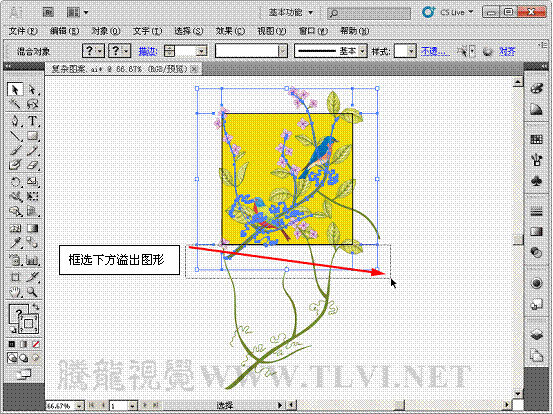Open the CS Live dropdown

click(456, 12)
